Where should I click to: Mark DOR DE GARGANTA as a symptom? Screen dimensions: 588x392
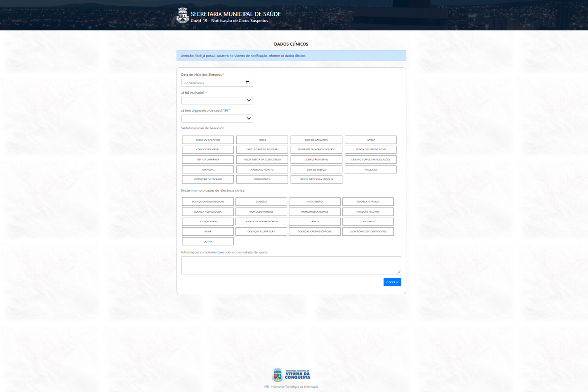(x=317, y=140)
